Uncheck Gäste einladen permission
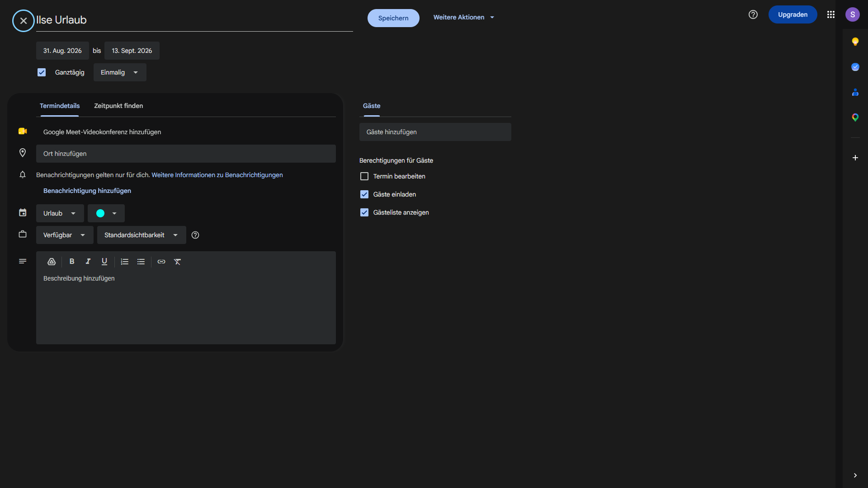Image resolution: width=868 pixels, height=488 pixels. (364, 194)
